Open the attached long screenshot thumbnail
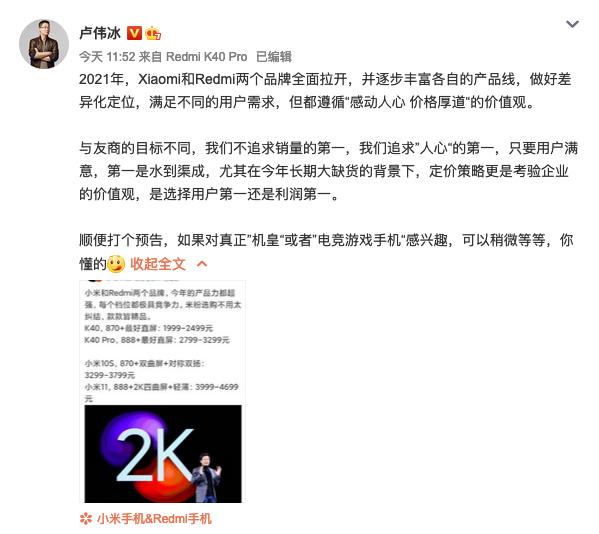The image size is (599, 534). (163, 392)
